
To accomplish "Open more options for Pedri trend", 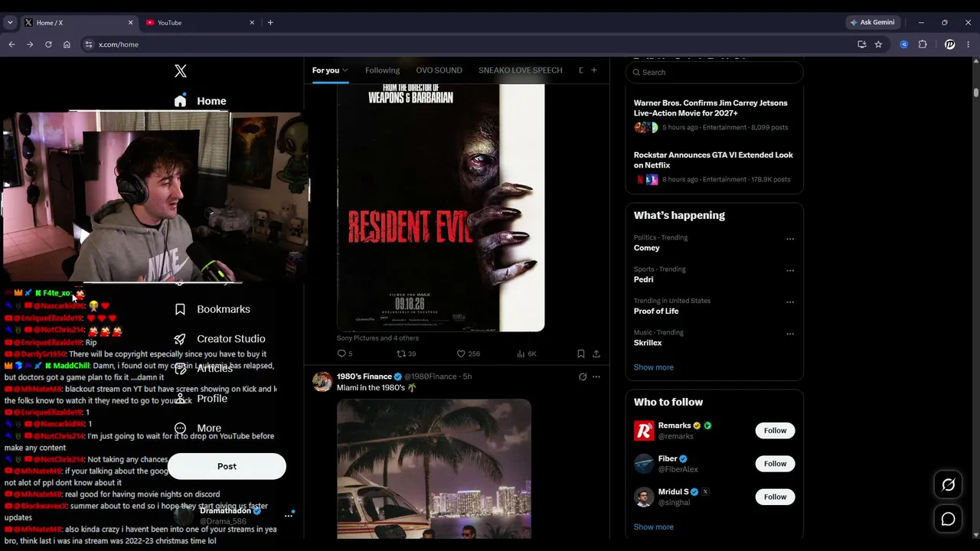I will point(790,270).
